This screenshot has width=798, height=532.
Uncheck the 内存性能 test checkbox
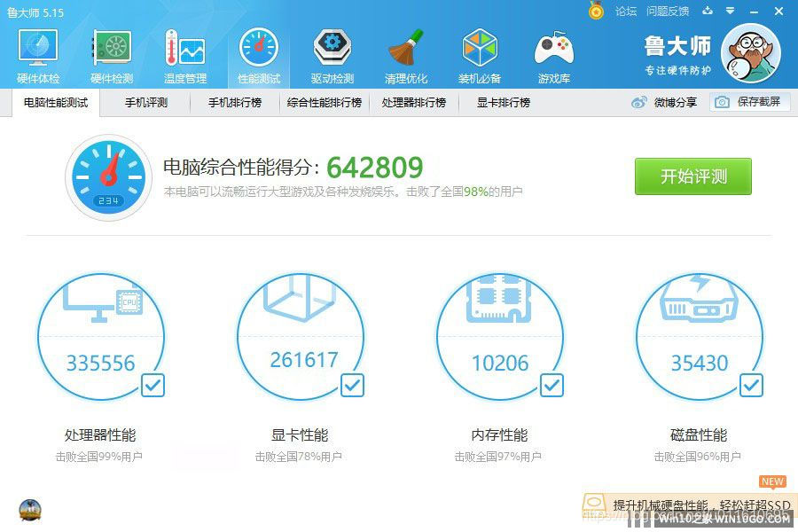(552, 386)
